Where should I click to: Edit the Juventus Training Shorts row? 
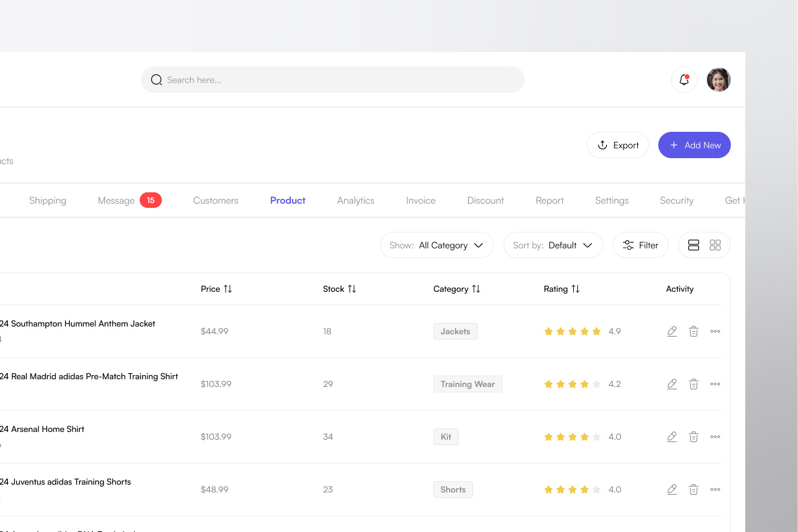click(672, 489)
